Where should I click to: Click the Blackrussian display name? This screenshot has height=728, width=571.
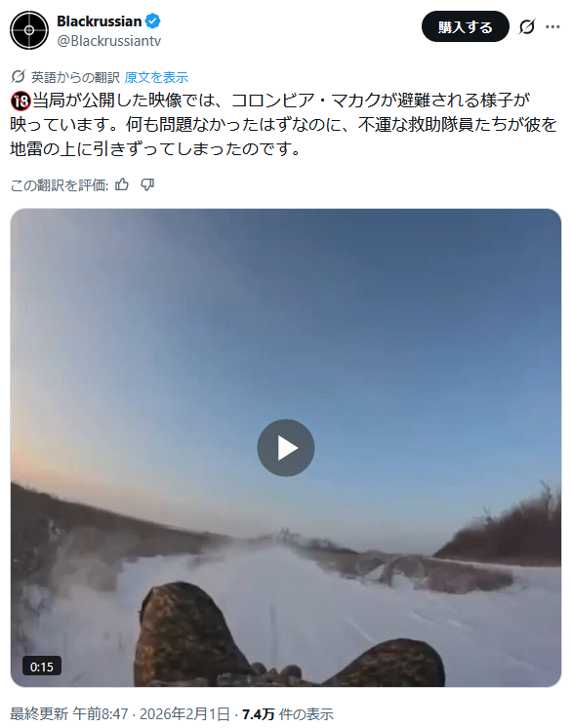tap(99, 20)
